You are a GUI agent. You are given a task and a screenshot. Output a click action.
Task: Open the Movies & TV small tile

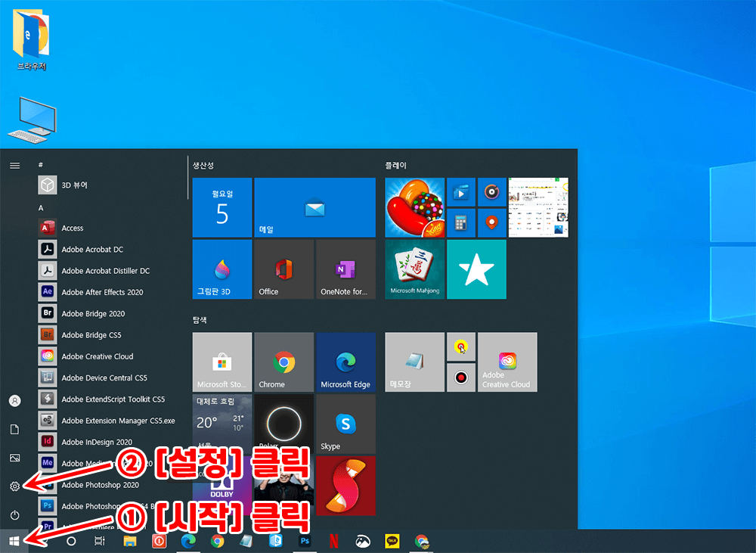(461, 192)
